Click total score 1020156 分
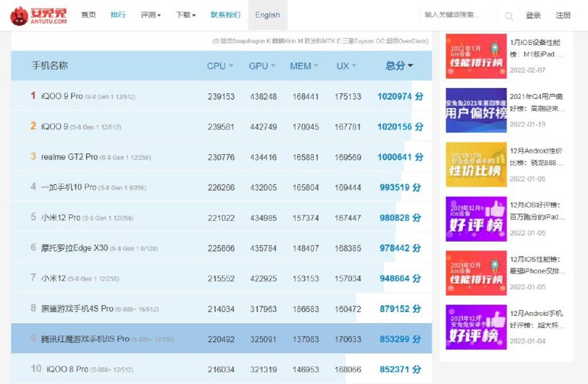This screenshot has width=588, height=384. click(x=400, y=126)
